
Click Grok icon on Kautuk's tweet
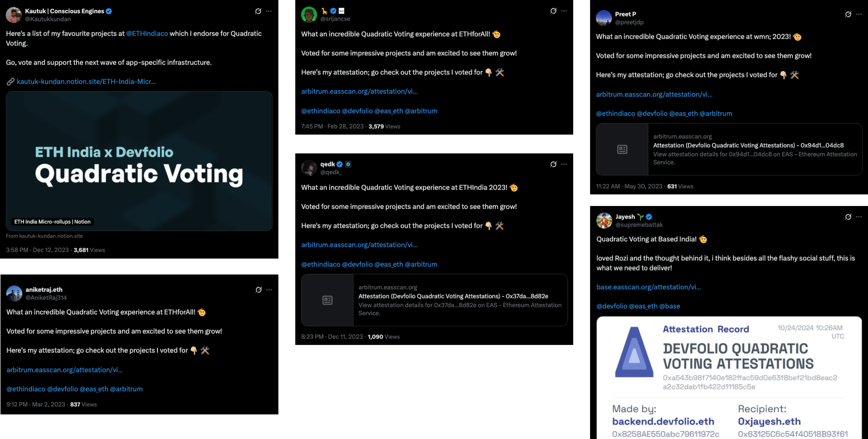(258, 11)
